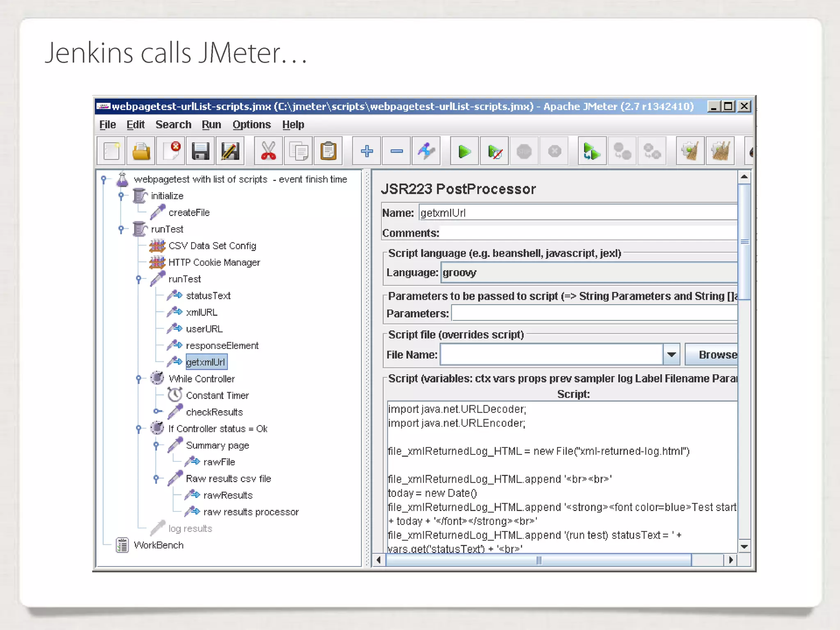Collapse the runTest thread group
The image size is (840, 630).
(x=121, y=229)
